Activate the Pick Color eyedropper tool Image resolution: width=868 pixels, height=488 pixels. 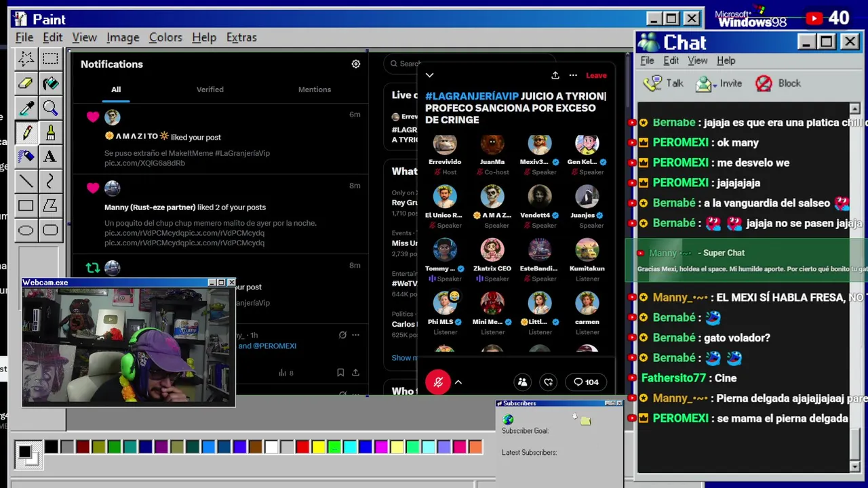pyautogui.click(x=26, y=108)
